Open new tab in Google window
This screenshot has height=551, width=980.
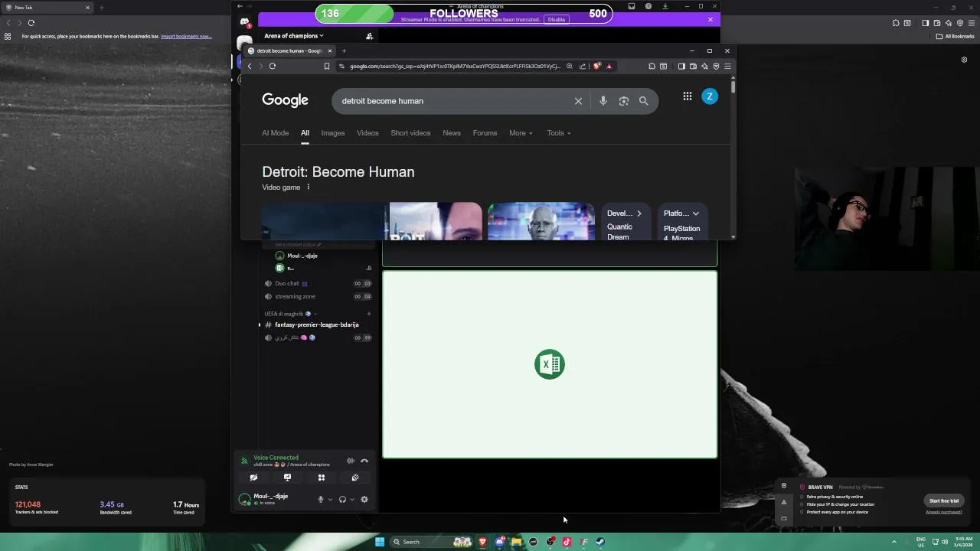[x=344, y=51]
